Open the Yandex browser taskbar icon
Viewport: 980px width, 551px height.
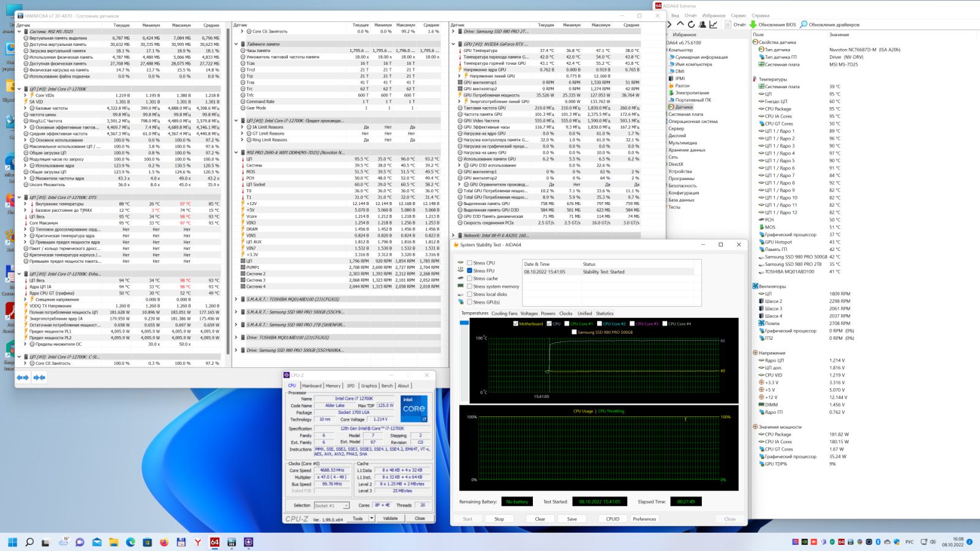pos(198,542)
